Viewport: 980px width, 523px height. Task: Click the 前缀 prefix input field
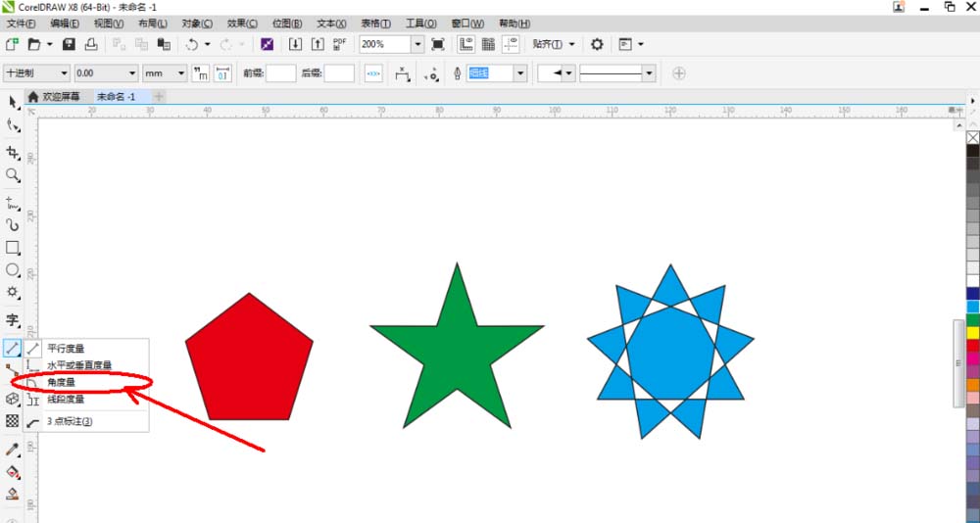click(x=280, y=73)
